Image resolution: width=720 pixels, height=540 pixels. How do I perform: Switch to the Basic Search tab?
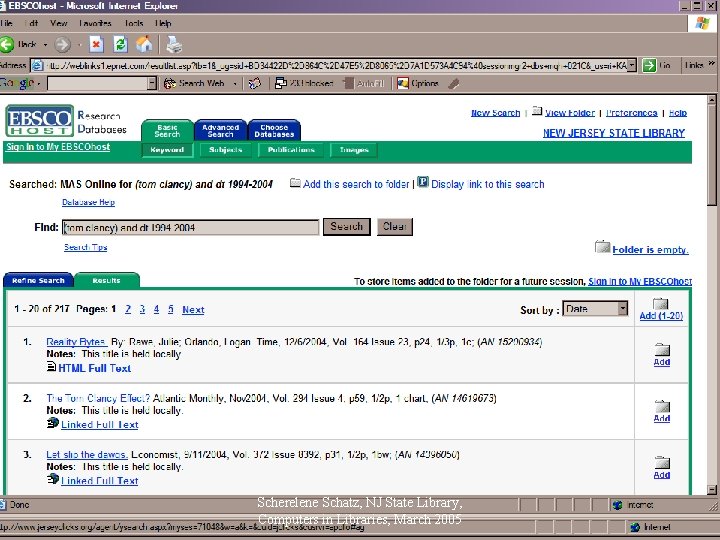pyautogui.click(x=167, y=130)
